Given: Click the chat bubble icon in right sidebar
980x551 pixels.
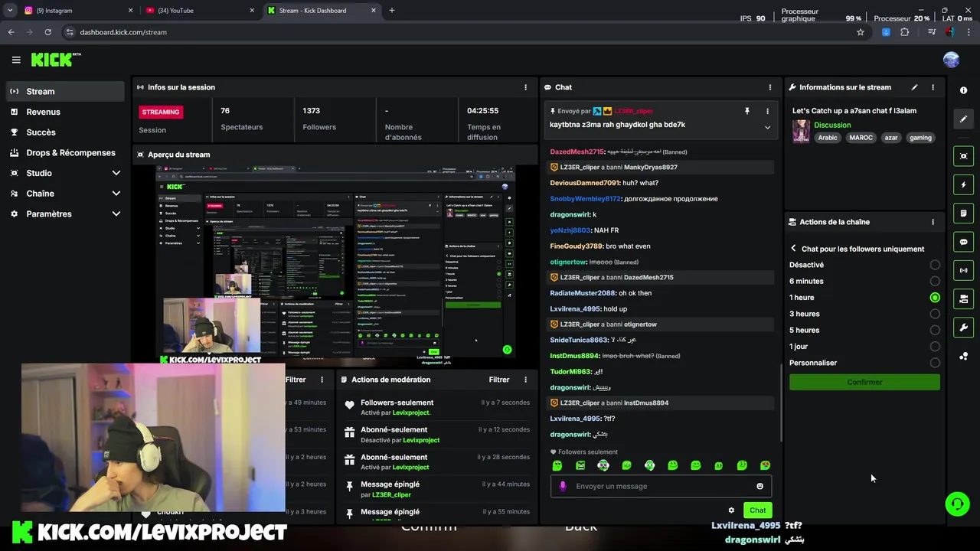Looking at the screenshot, I should pyautogui.click(x=963, y=242).
